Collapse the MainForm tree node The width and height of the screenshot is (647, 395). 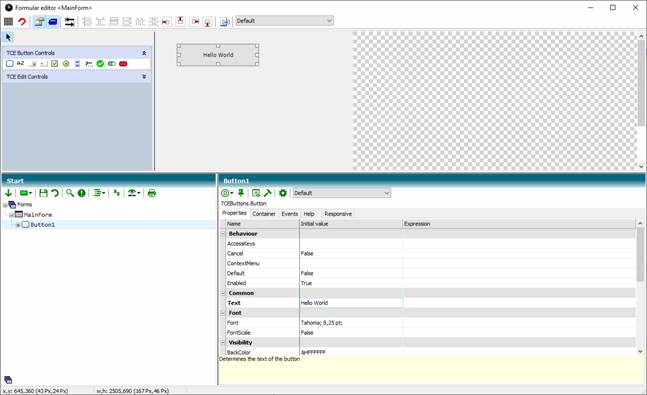pyautogui.click(x=12, y=215)
